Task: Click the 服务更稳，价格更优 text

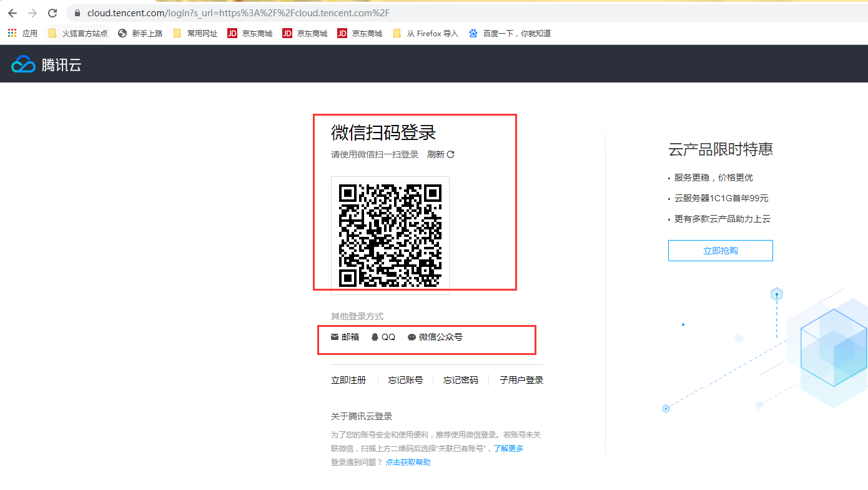Action: (x=714, y=177)
